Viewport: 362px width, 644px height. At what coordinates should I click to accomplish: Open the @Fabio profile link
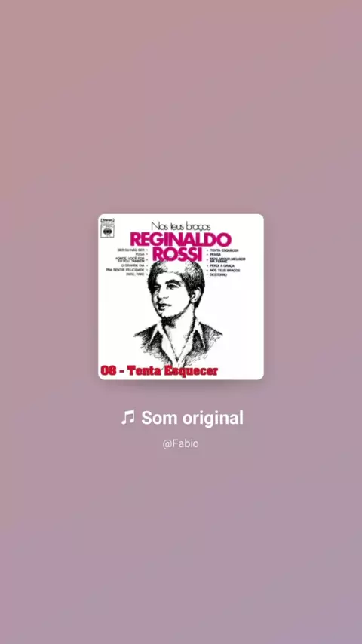181,444
